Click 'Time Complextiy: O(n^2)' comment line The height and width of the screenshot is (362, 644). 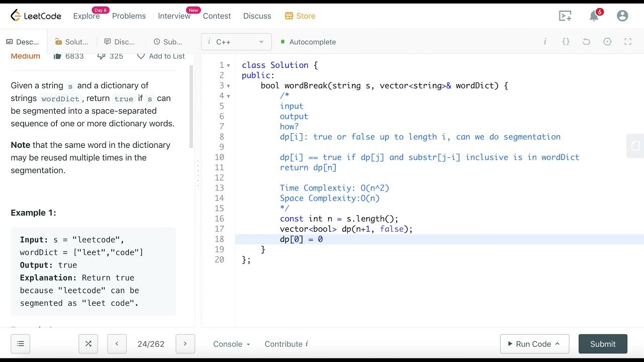[335, 188]
